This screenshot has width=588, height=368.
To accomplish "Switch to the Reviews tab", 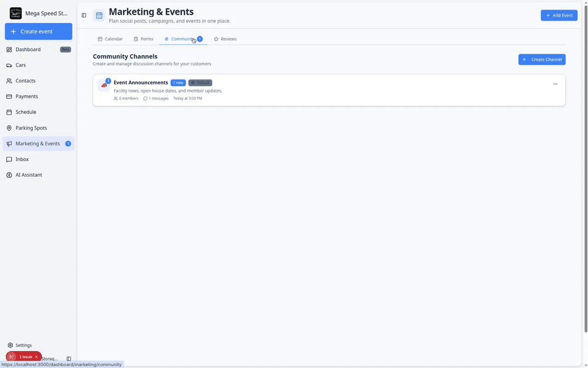I will (x=225, y=39).
